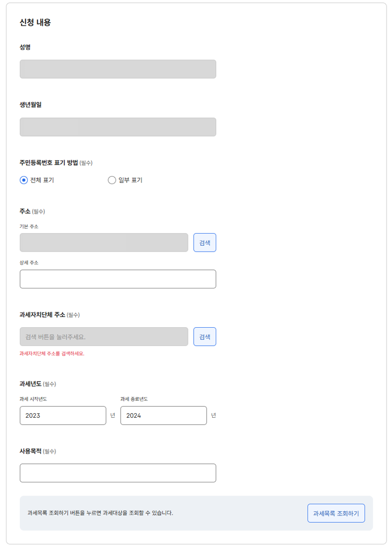Click the 과세목록 조회하기 info banner text
This screenshot has width=392, height=549.
tap(99, 513)
